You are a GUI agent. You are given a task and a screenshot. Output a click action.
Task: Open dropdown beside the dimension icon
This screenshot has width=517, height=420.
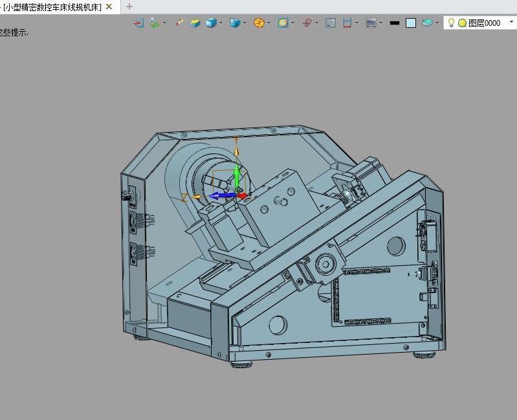pyautogui.click(x=357, y=23)
